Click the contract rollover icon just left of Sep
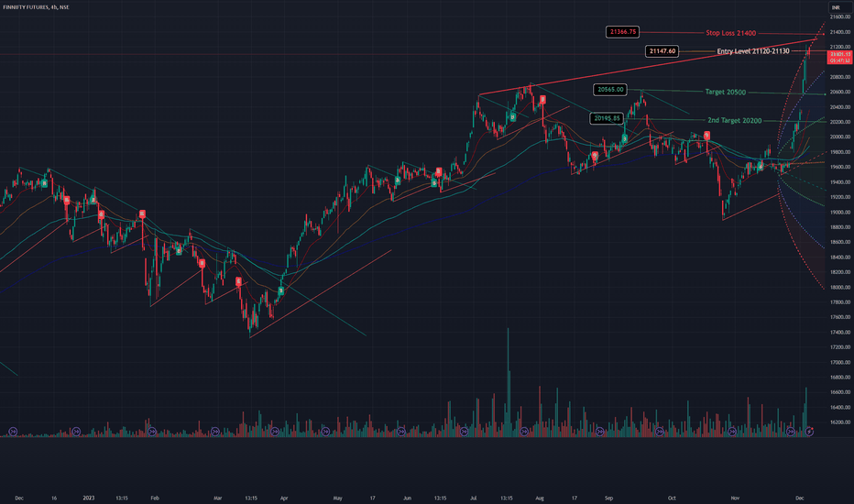The width and height of the screenshot is (854, 504). coord(599,432)
